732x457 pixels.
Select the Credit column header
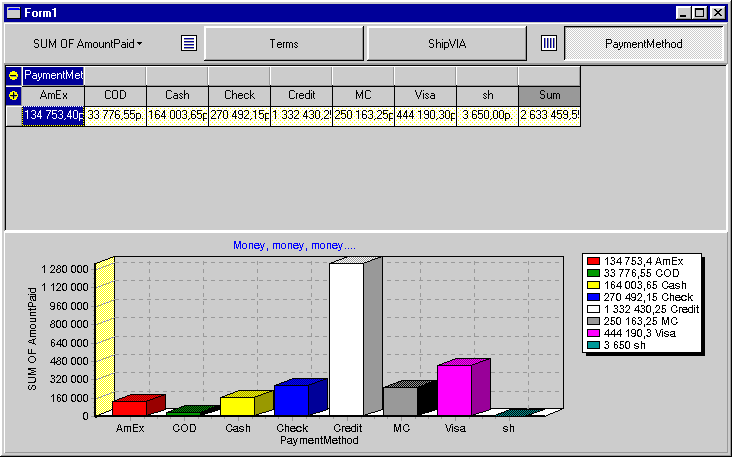click(301, 95)
